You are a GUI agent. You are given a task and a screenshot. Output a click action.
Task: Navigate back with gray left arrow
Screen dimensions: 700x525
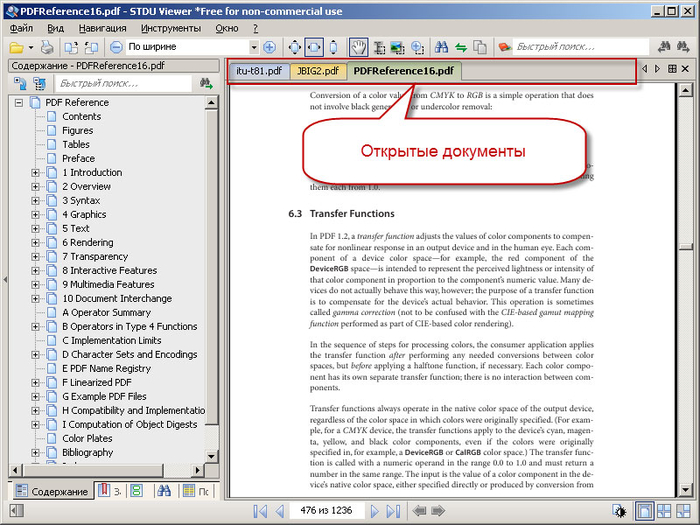click(x=419, y=510)
